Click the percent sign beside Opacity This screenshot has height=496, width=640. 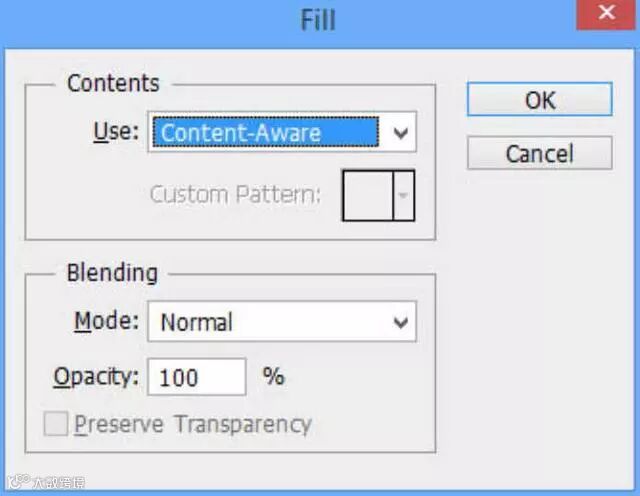[x=273, y=376]
